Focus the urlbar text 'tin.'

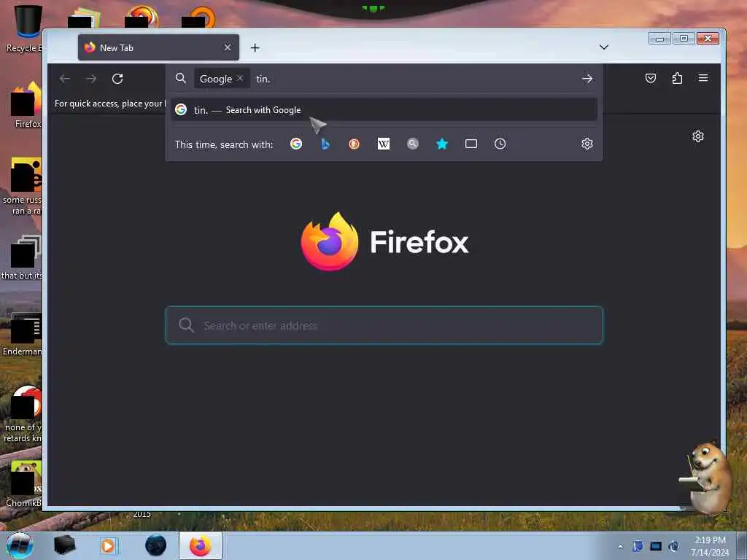(x=263, y=79)
